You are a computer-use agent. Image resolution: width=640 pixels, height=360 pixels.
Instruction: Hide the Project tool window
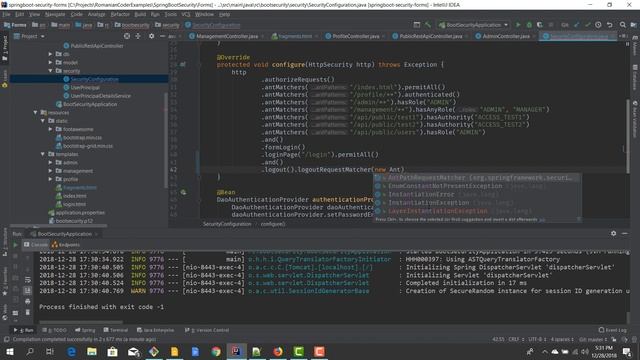pos(162,36)
